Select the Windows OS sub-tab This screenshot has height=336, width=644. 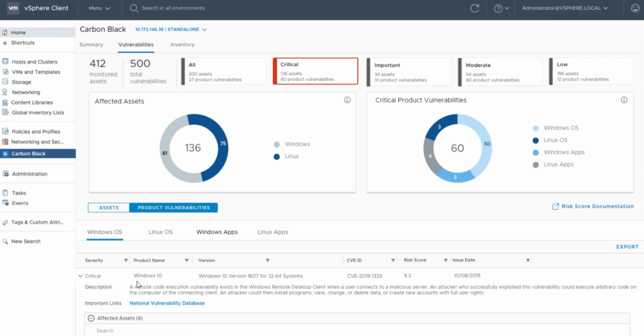(x=105, y=232)
